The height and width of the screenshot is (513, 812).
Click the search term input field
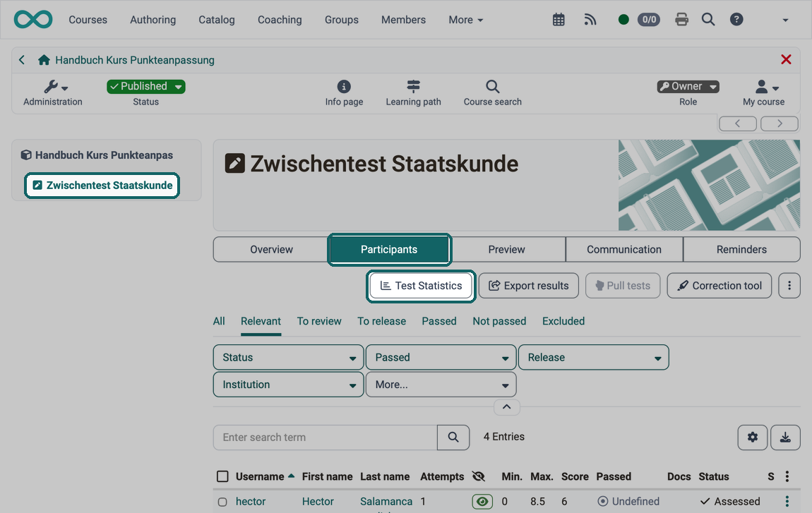[326, 437]
